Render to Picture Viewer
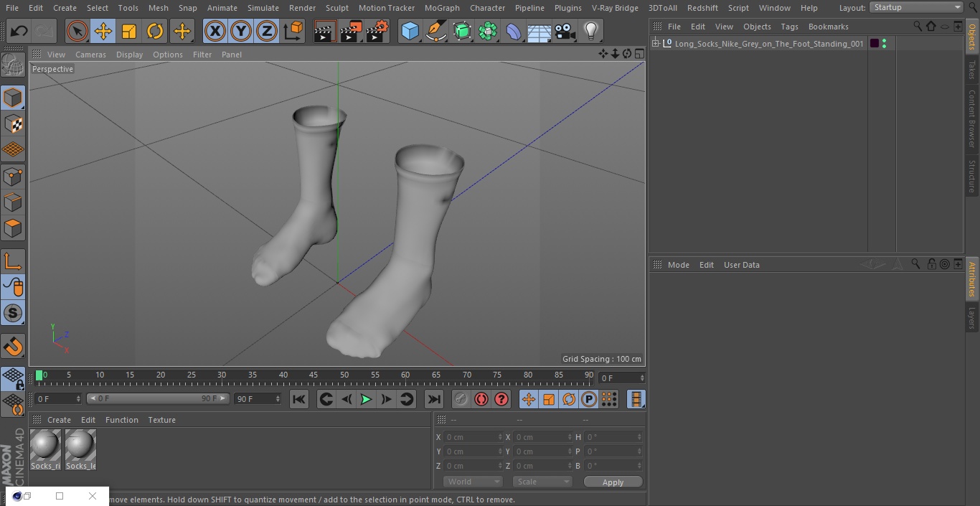 point(351,31)
